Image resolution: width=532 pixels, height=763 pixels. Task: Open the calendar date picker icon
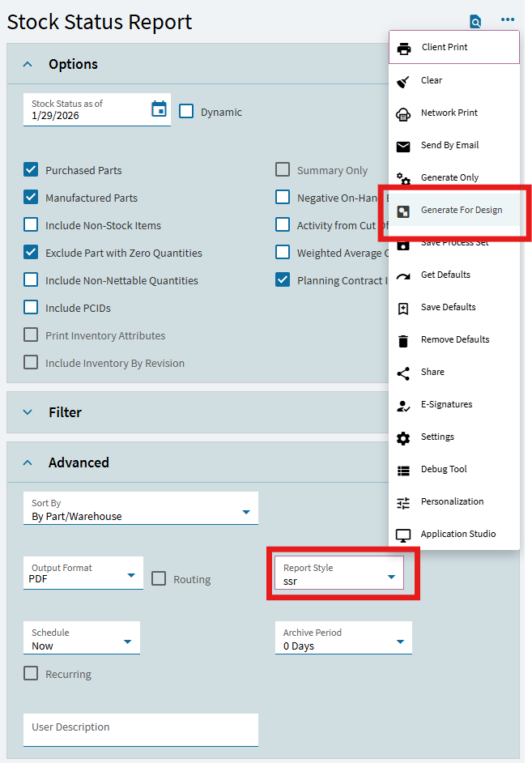160,109
